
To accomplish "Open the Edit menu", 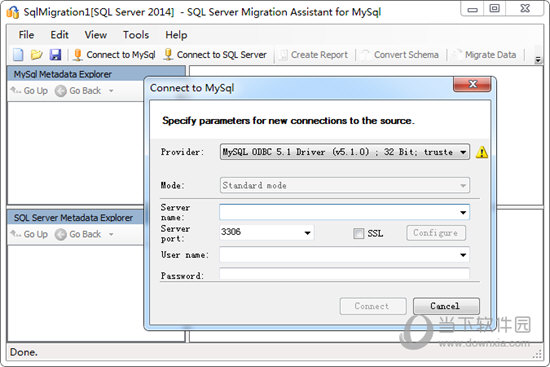I will (x=59, y=35).
